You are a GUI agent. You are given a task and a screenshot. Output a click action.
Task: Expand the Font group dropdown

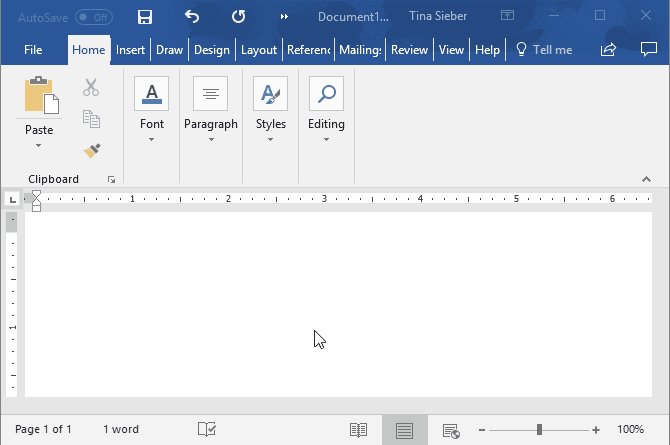click(152, 139)
